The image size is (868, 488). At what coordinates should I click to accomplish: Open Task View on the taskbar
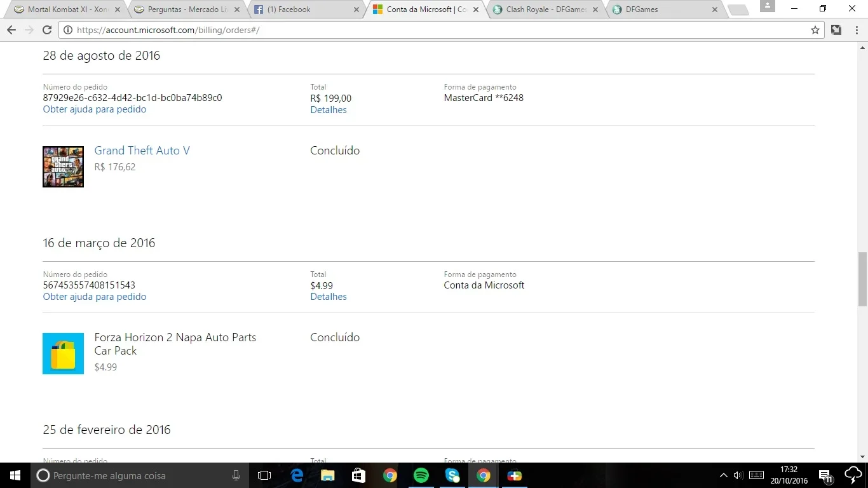[264, 475]
